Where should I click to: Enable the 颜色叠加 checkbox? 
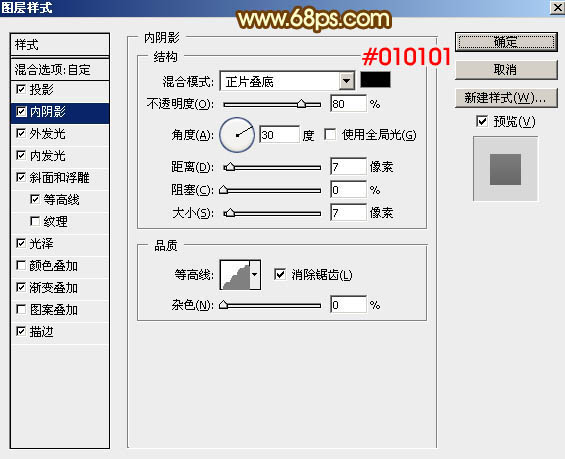(x=21, y=266)
